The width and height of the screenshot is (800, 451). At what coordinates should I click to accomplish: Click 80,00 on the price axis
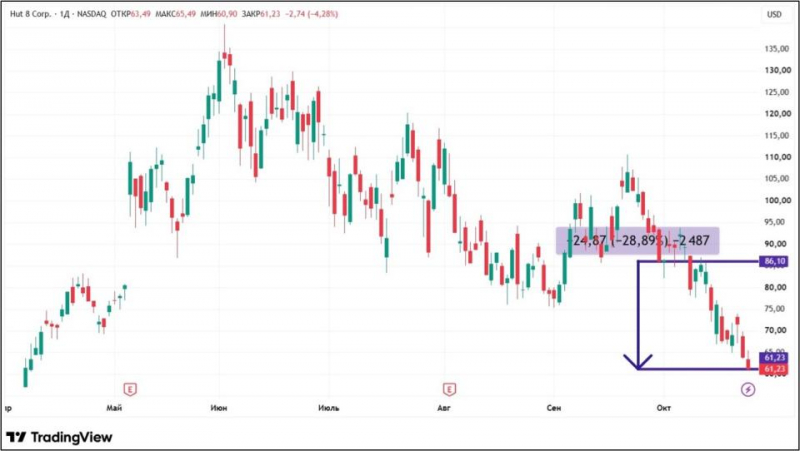point(778,287)
